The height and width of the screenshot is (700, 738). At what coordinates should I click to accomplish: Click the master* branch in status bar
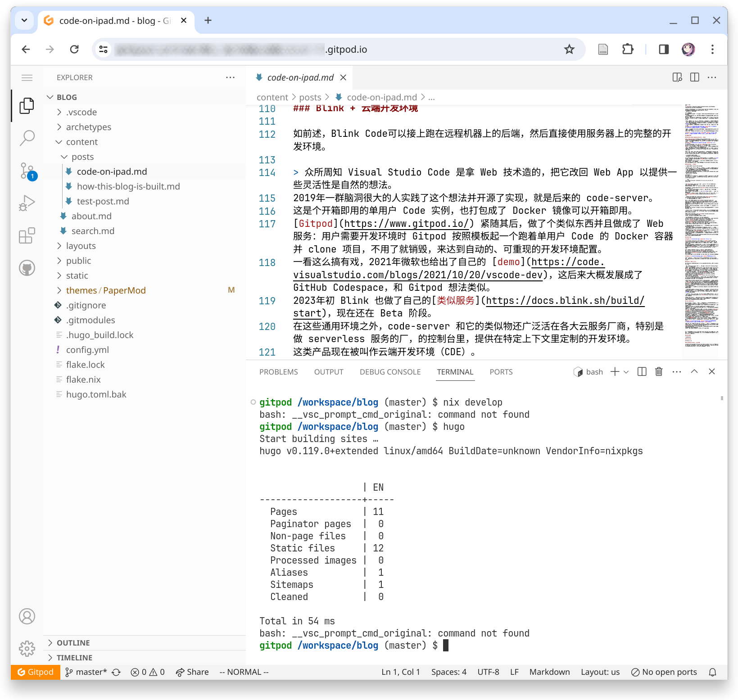pyautogui.click(x=86, y=672)
